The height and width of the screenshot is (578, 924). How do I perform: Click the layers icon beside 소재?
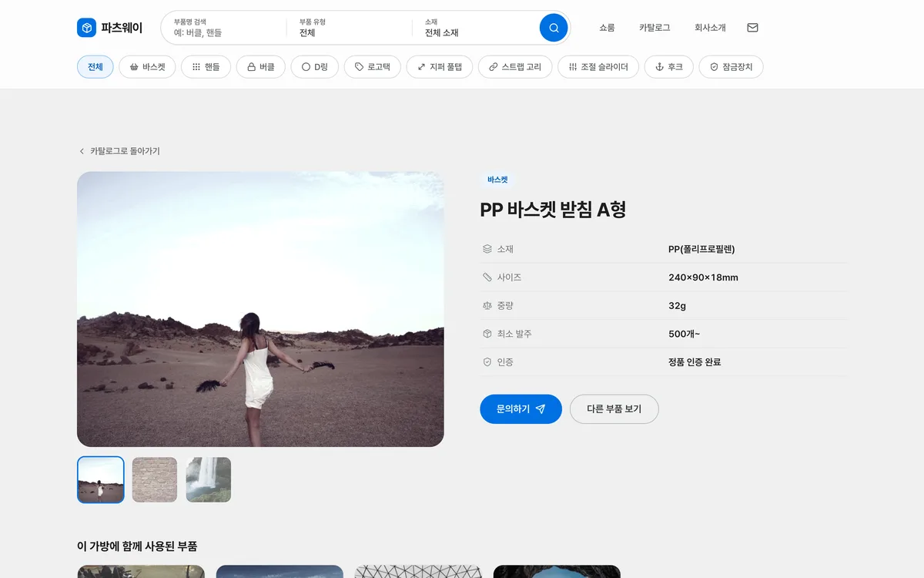point(487,249)
